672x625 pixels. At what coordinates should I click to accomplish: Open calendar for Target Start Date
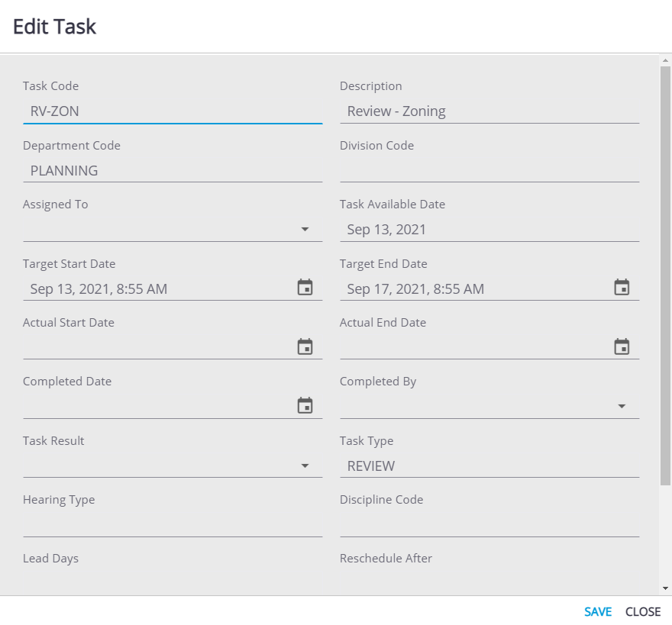pyautogui.click(x=305, y=288)
